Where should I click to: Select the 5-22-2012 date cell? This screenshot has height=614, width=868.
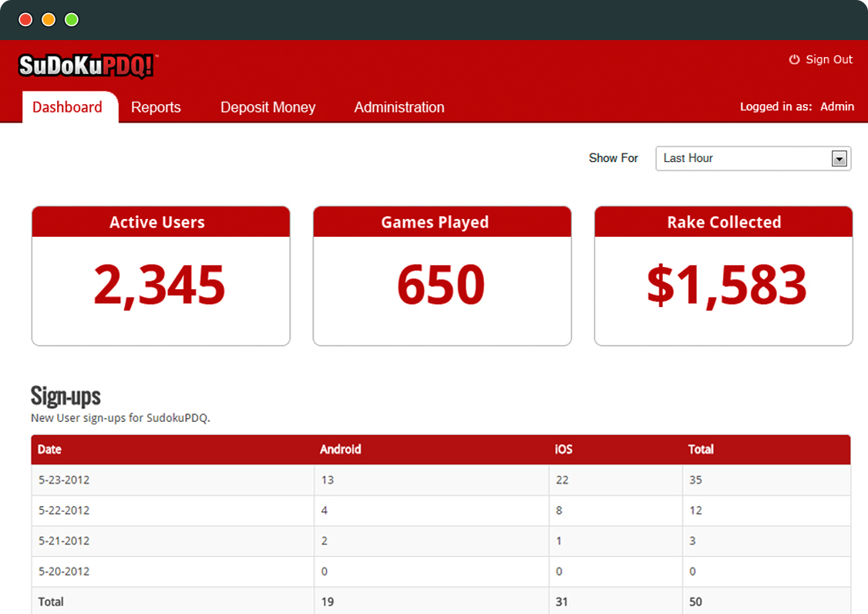[x=173, y=511]
